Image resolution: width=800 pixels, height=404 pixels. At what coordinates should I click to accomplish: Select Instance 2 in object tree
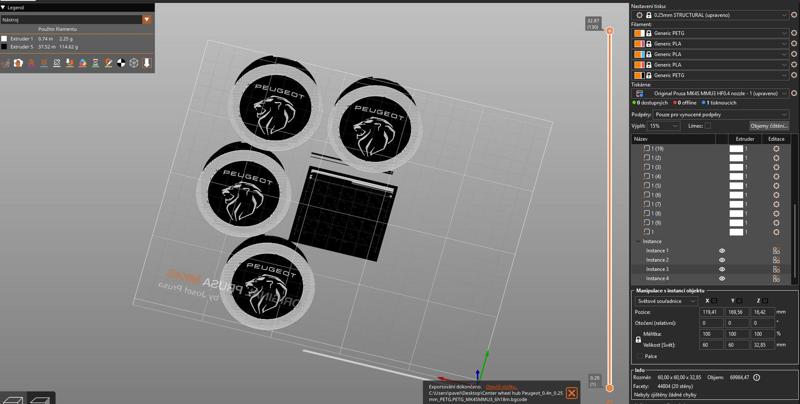(x=657, y=260)
